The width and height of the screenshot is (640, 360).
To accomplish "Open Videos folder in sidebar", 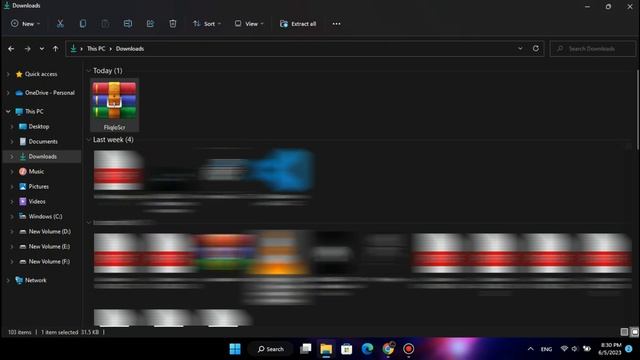I will tap(37, 202).
